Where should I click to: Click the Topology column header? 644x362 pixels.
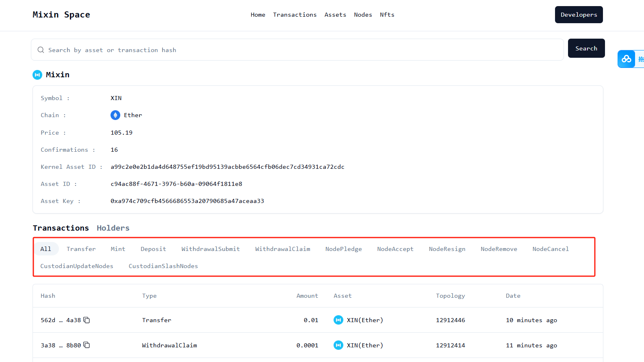point(451,296)
